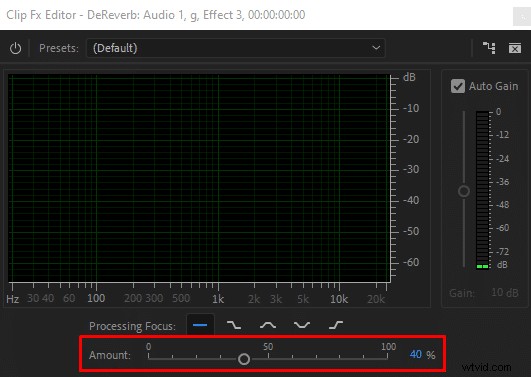Click the Clip Fx Editor window close button
531x377 pixels.
[522, 16]
